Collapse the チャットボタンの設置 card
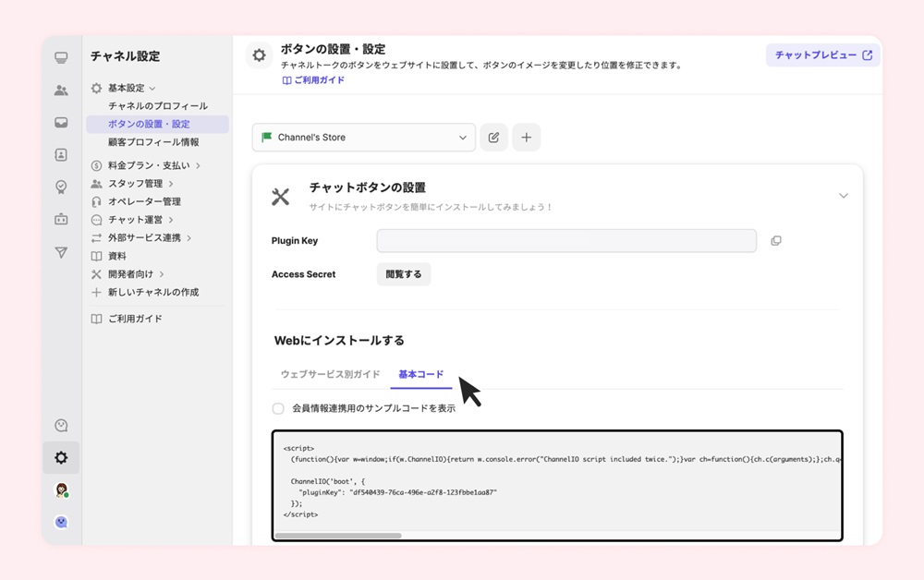This screenshot has width=924, height=580. 844,196
